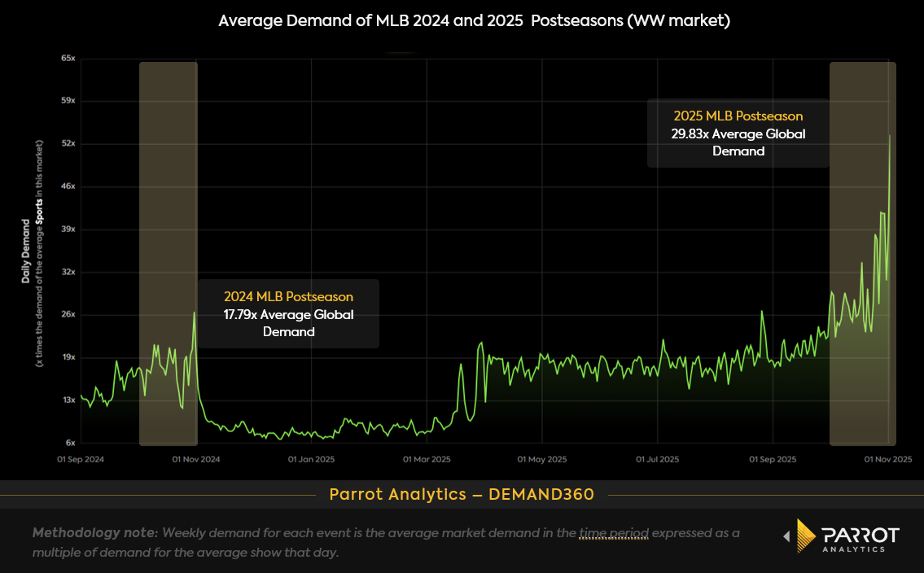
Task: Click the Parrot Analytics – DEMAND360 heading
Action: coord(462,494)
